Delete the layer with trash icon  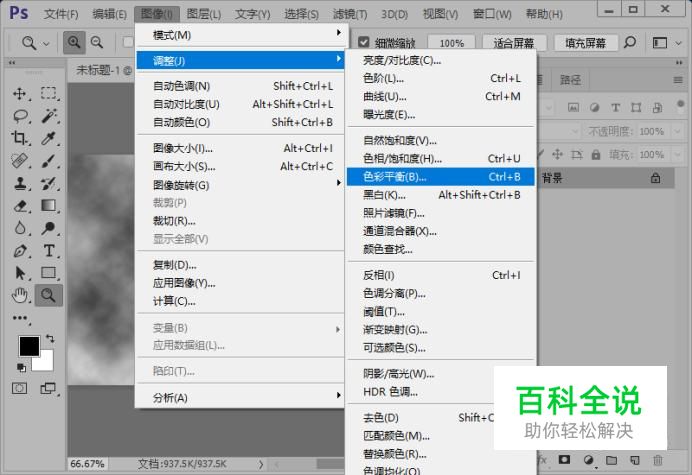click(x=658, y=460)
